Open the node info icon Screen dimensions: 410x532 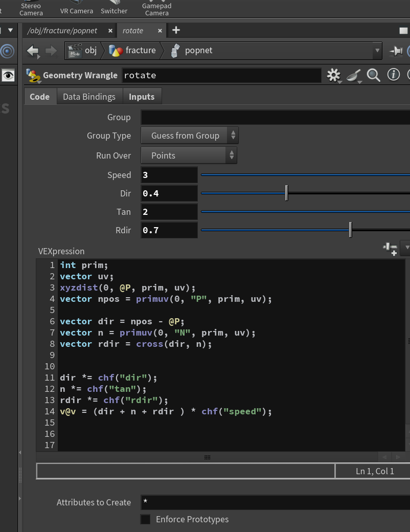coord(393,75)
